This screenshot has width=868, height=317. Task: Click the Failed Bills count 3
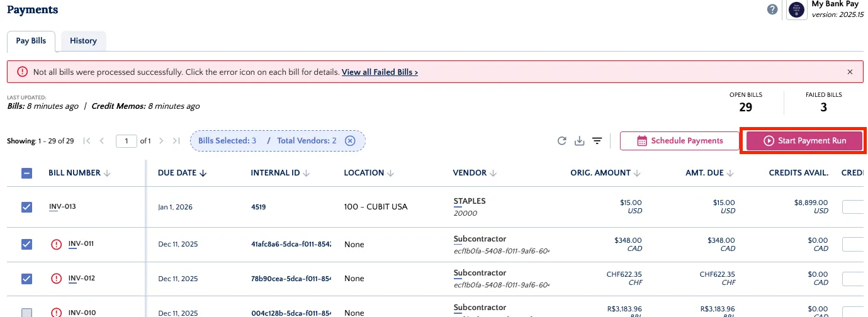[x=823, y=108]
